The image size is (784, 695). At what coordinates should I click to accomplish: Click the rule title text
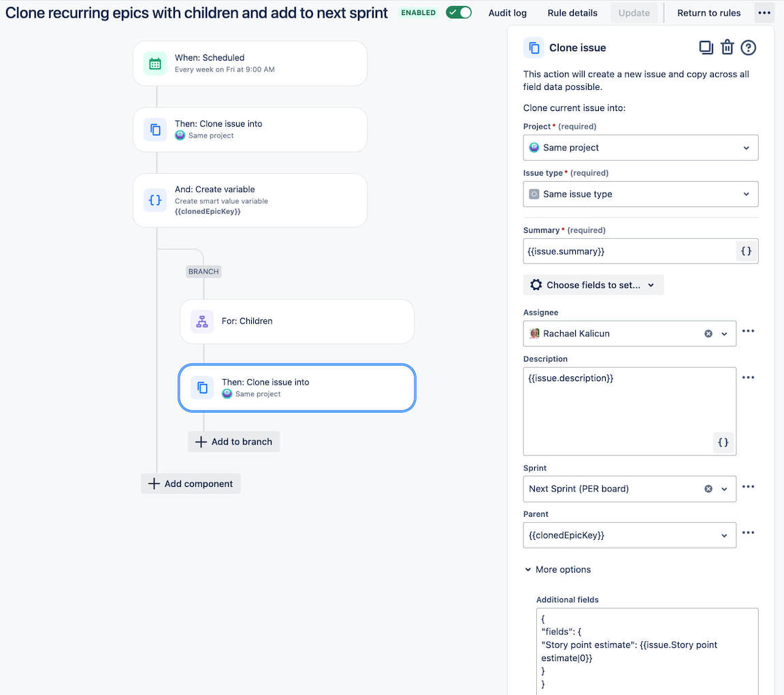(x=197, y=12)
